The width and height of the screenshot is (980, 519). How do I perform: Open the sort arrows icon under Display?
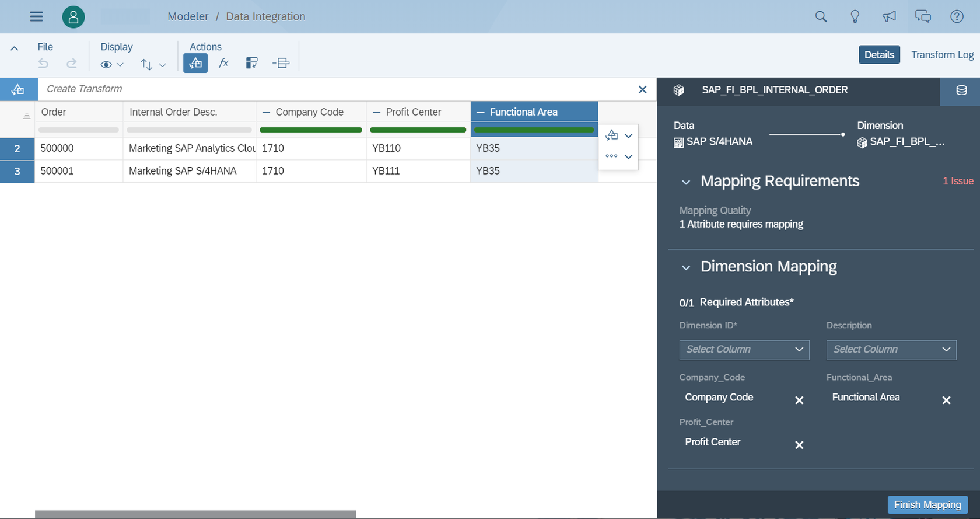(x=146, y=64)
